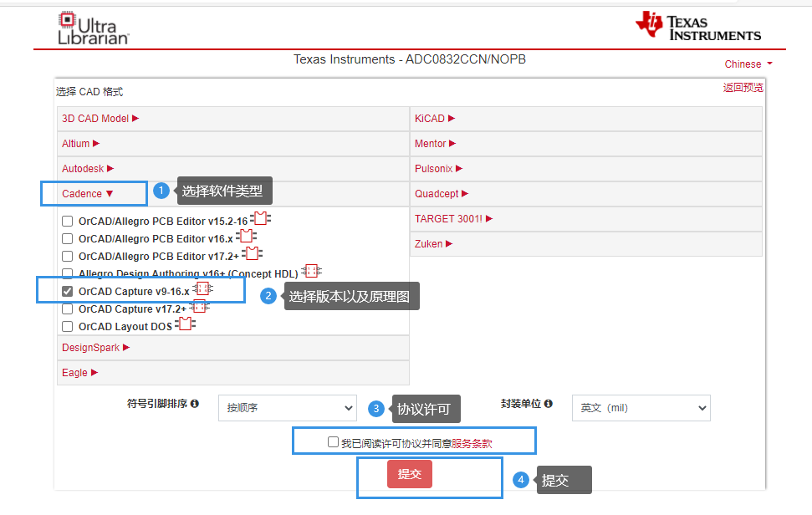The height and width of the screenshot is (515, 812).
Task: Click the icon beside Allegro Design Authoring v16+
Action: 311,271
